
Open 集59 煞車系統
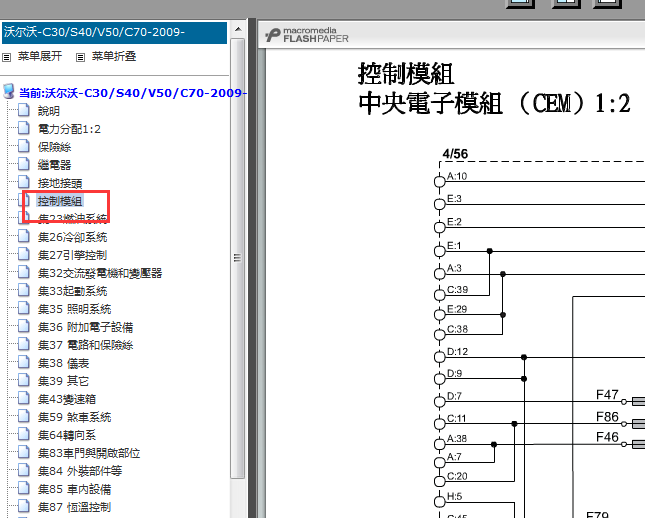(74, 417)
